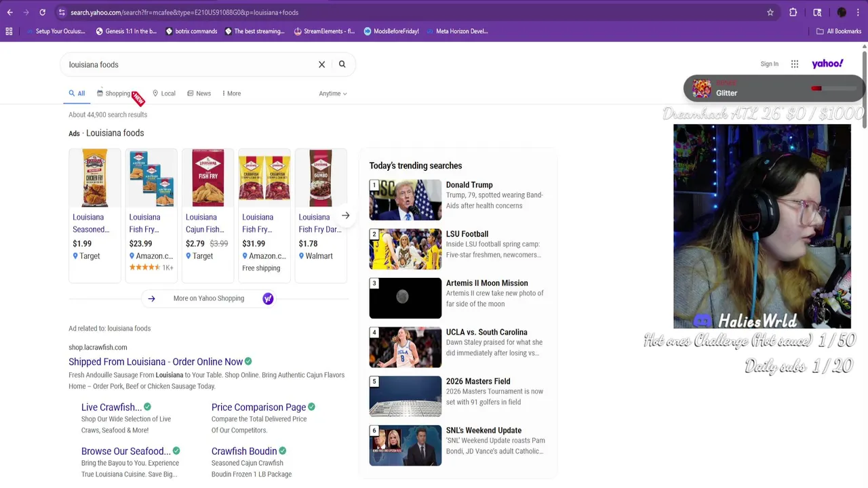The height and width of the screenshot is (488, 868).
Task: Open Browse Our Seafood sitelink
Action: 125,451
